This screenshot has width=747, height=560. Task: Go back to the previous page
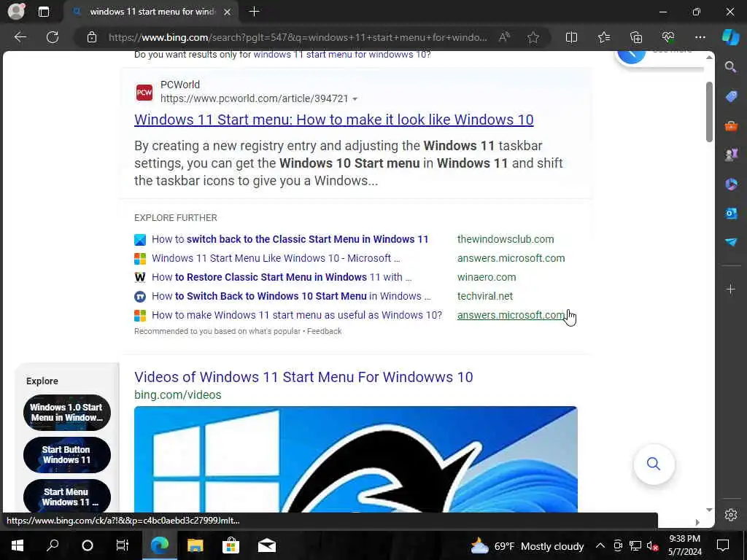20,37
